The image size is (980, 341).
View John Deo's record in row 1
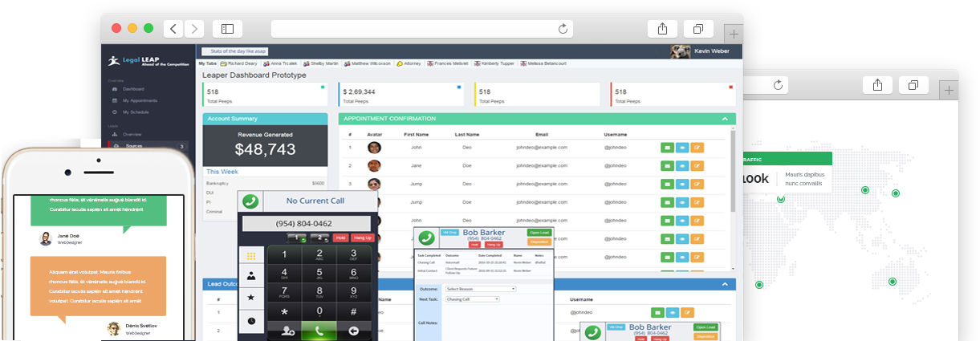tap(681, 148)
